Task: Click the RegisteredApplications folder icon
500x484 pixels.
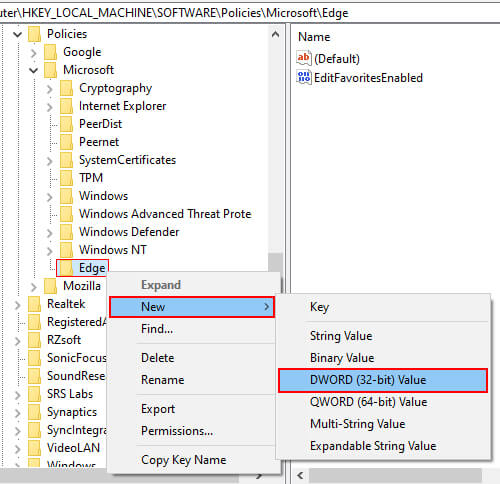Action: 35,322
